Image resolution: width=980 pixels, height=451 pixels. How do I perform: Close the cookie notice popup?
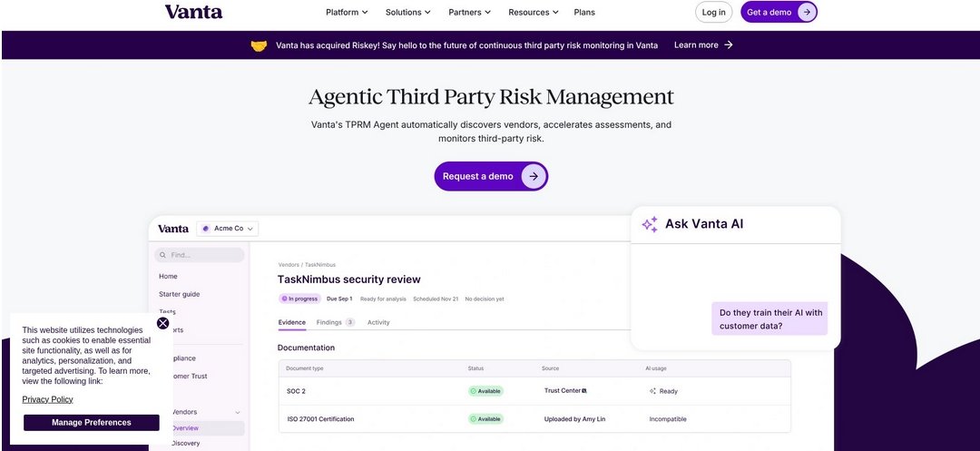(x=162, y=323)
